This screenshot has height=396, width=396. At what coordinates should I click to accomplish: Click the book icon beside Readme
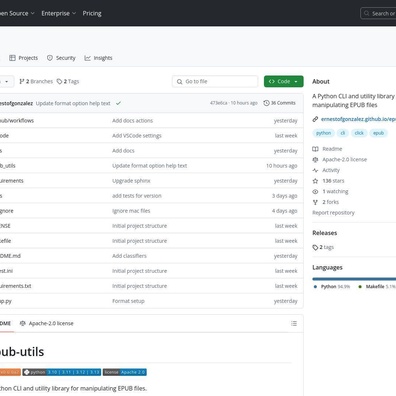point(315,149)
